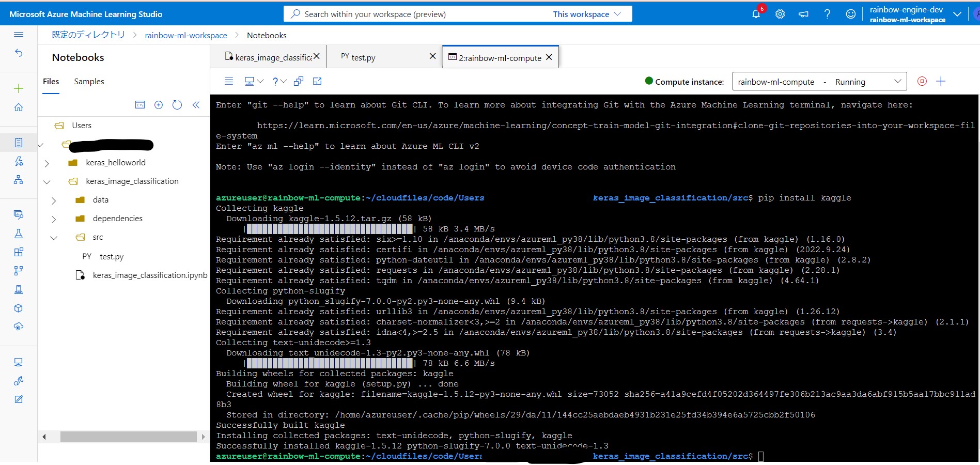Close the rainbow-ml-compute terminal tab

(x=549, y=57)
